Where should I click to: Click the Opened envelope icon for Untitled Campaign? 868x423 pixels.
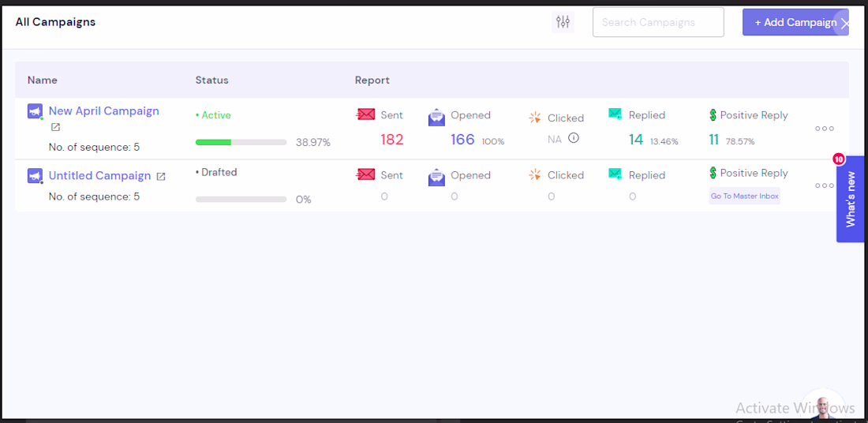[x=437, y=178]
